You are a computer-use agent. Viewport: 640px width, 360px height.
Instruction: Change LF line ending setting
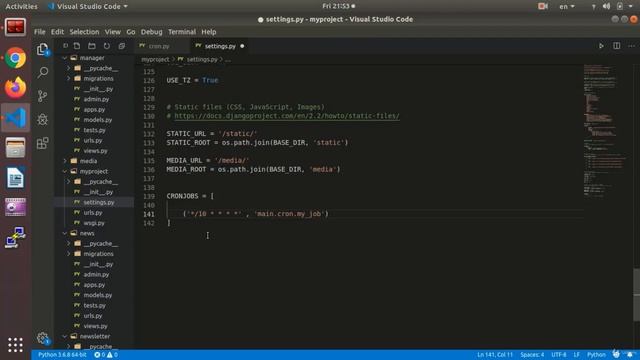click(576, 355)
